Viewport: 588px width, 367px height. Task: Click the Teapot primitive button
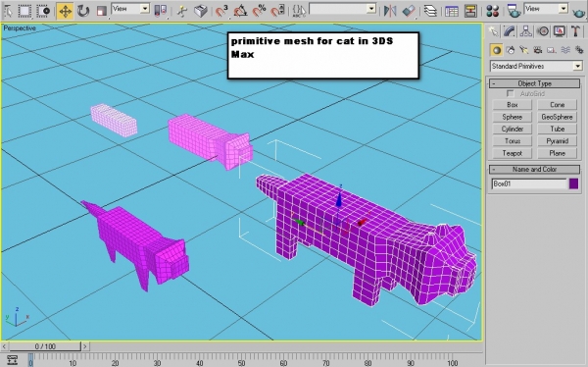tap(512, 153)
